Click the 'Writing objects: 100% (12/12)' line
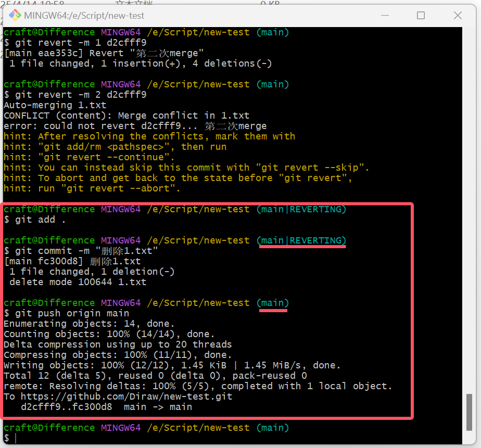This screenshot has width=481, height=448. 172,365
